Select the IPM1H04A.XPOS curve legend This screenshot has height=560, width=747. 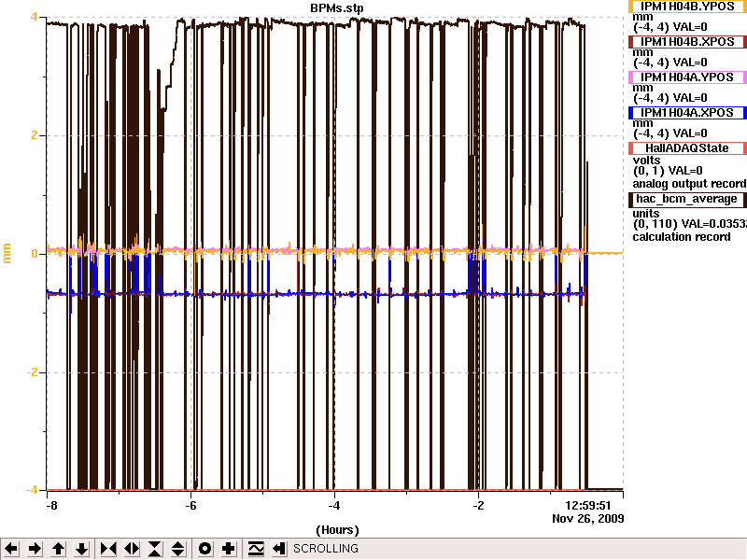pyautogui.click(x=687, y=113)
